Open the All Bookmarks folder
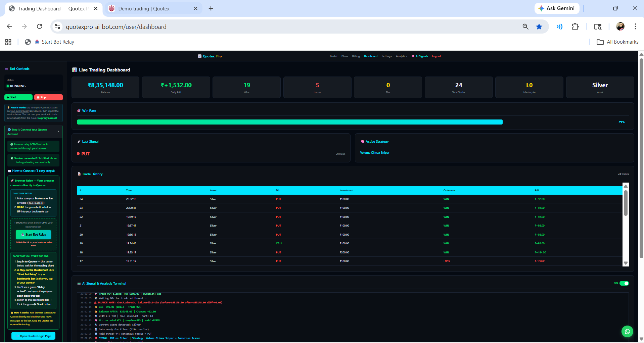This screenshot has width=644, height=343. click(x=617, y=42)
